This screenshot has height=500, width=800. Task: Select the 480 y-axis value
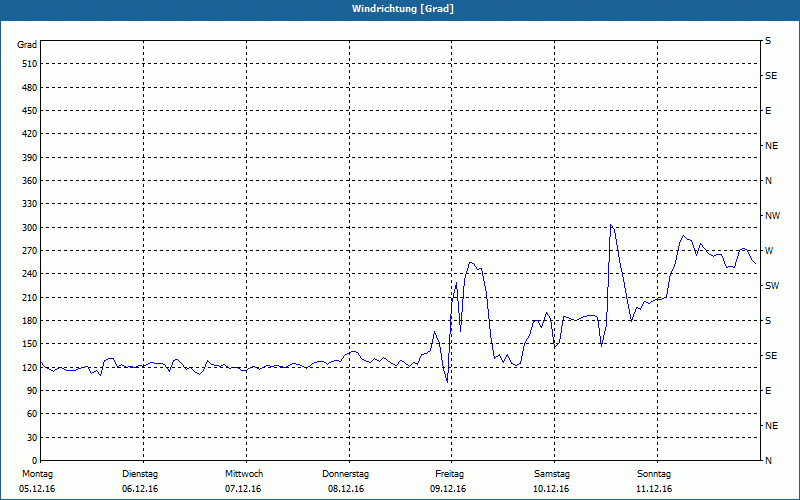coord(30,87)
